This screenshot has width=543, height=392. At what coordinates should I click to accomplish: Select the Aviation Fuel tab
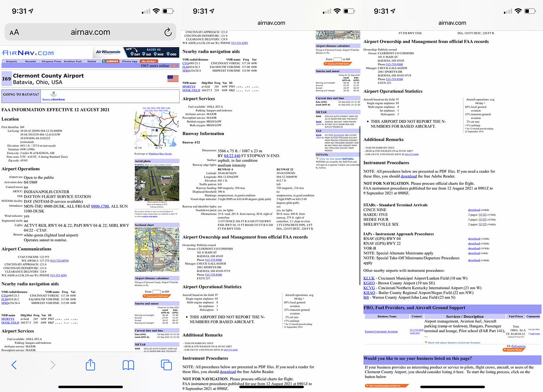(x=72, y=62)
